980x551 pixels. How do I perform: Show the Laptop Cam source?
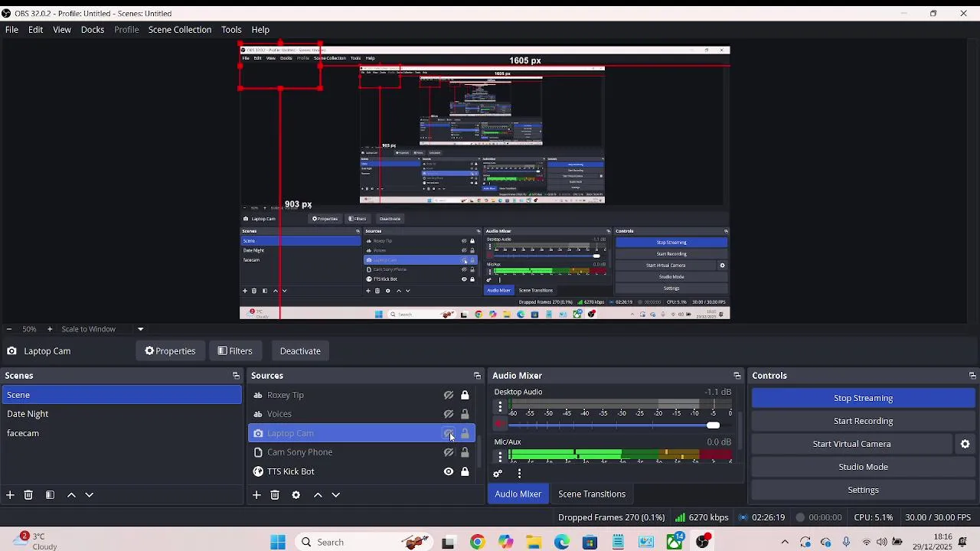[449, 433]
